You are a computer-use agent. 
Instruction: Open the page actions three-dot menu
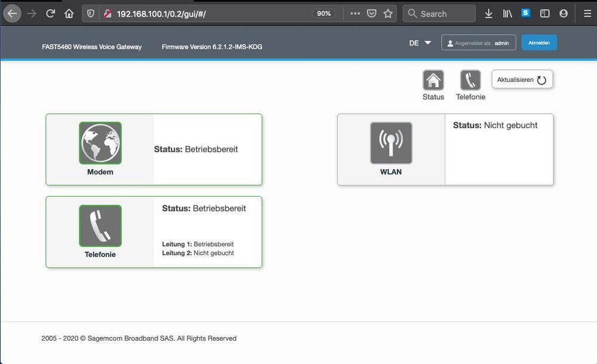[x=355, y=14]
